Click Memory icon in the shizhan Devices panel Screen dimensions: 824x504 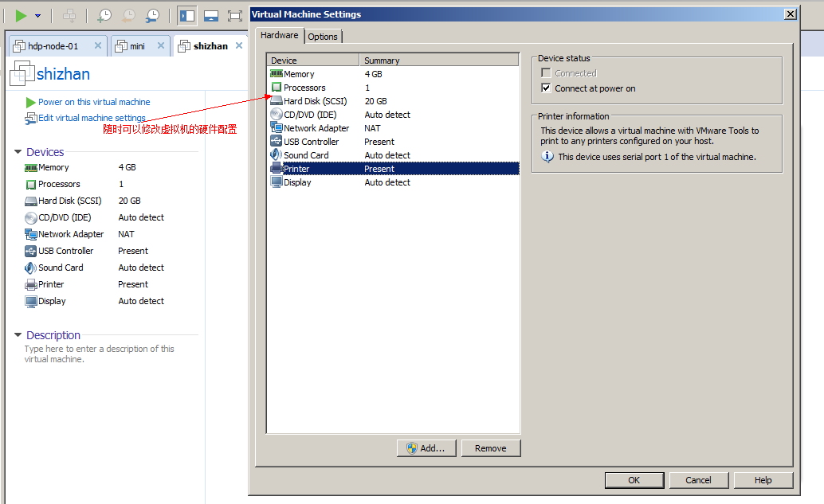click(31, 168)
